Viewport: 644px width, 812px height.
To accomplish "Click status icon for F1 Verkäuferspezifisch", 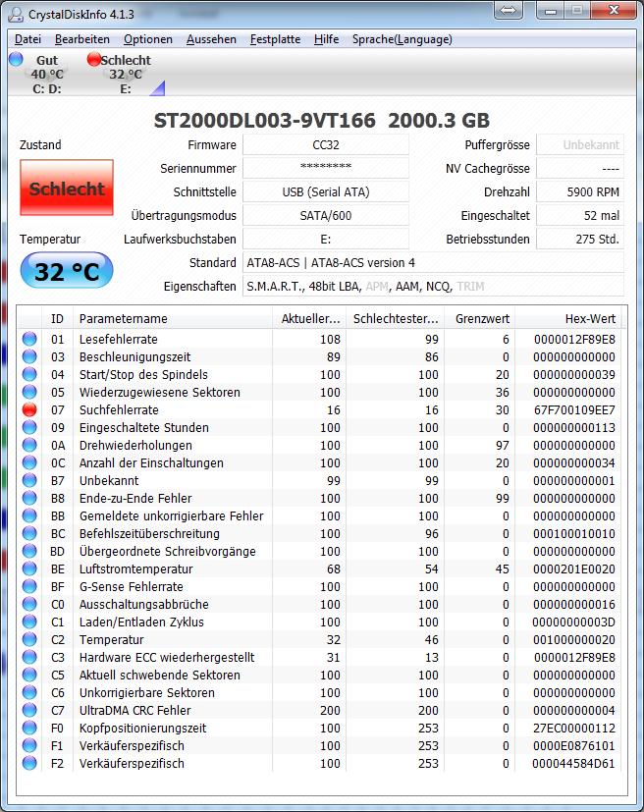I will (x=29, y=745).
